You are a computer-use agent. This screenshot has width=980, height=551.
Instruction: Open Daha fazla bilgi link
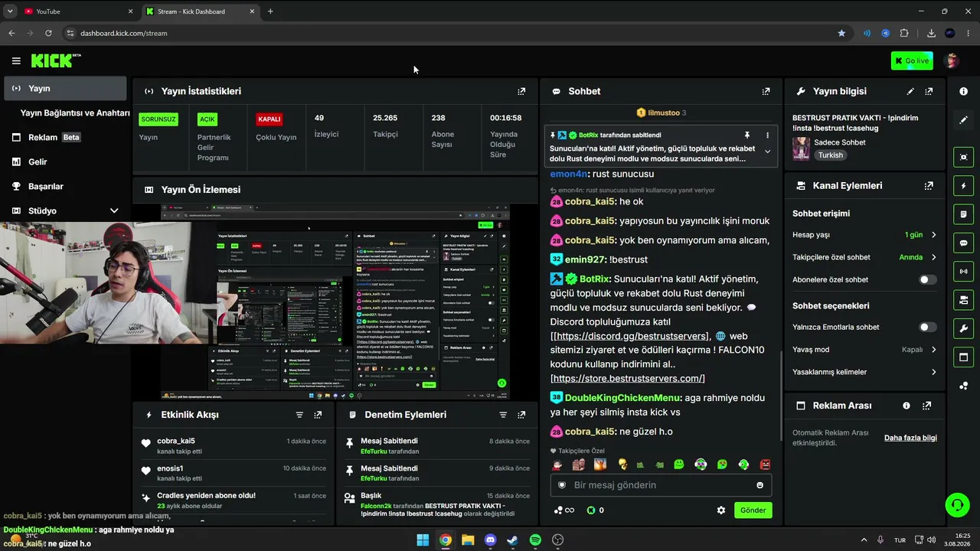tap(910, 439)
